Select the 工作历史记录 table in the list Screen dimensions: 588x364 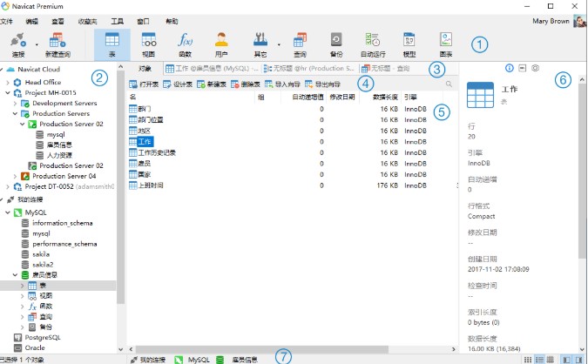coord(157,152)
